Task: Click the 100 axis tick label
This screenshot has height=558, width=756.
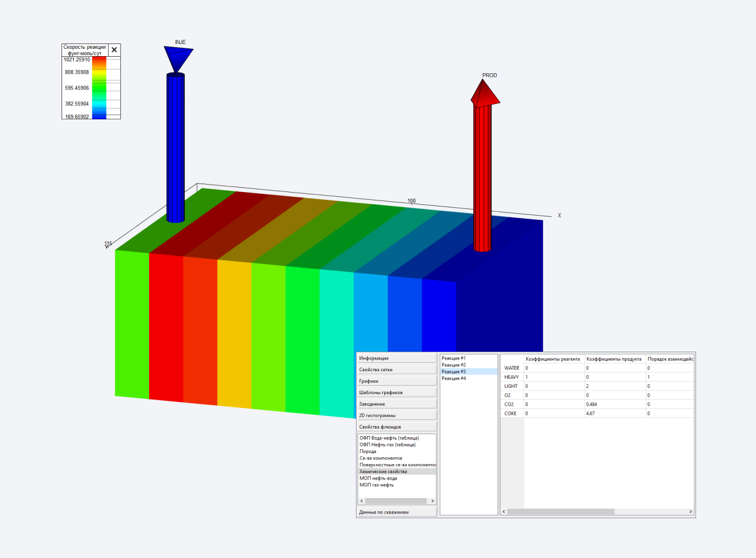Action: tap(412, 201)
